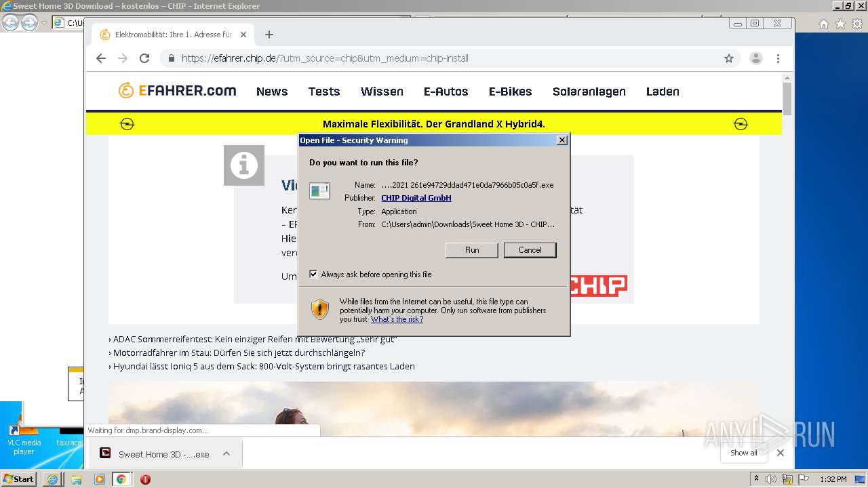Click the CHIP red logo on page

click(598, 285)
